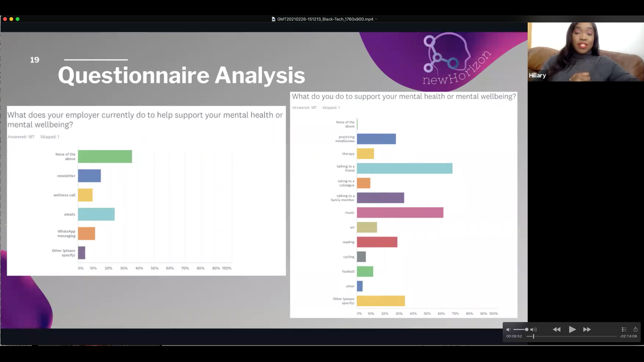Click "What do you do to support" question heading
Image resolution: width=644 pixels, height=362 pixels.
404,97
